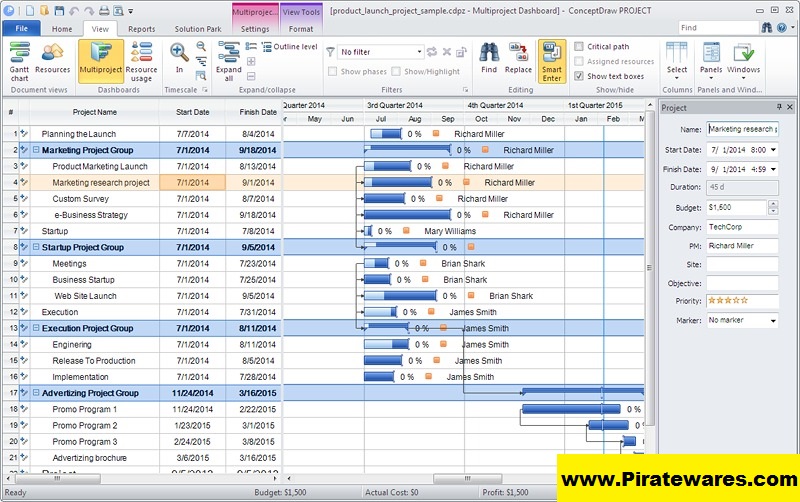Click the File button
The width and height of the screenshot is (800, 502).
21,29
